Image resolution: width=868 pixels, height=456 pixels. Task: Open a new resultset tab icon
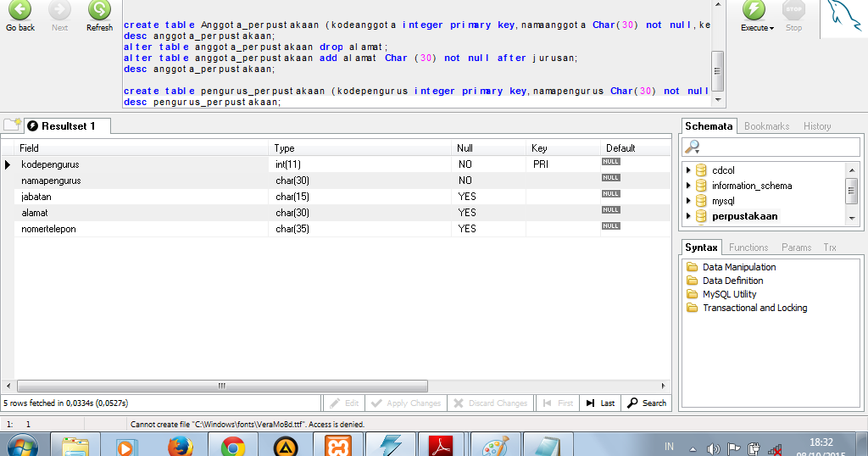[12, 125]
